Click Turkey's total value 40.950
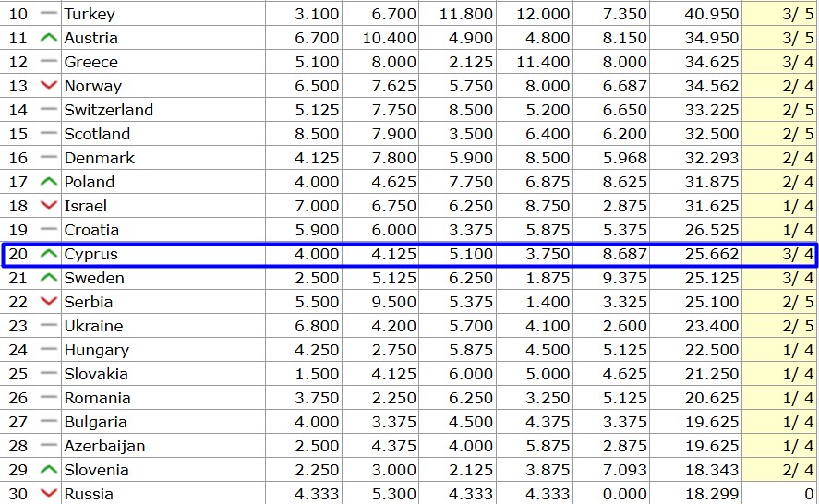Screen dimensions: 819x504 (x=712, y=14)
